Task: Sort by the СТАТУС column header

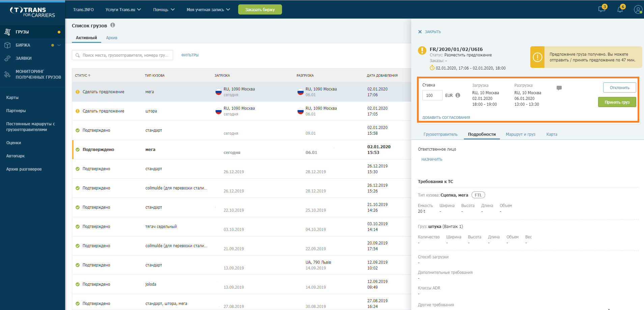Action: (x=83, y=75)
